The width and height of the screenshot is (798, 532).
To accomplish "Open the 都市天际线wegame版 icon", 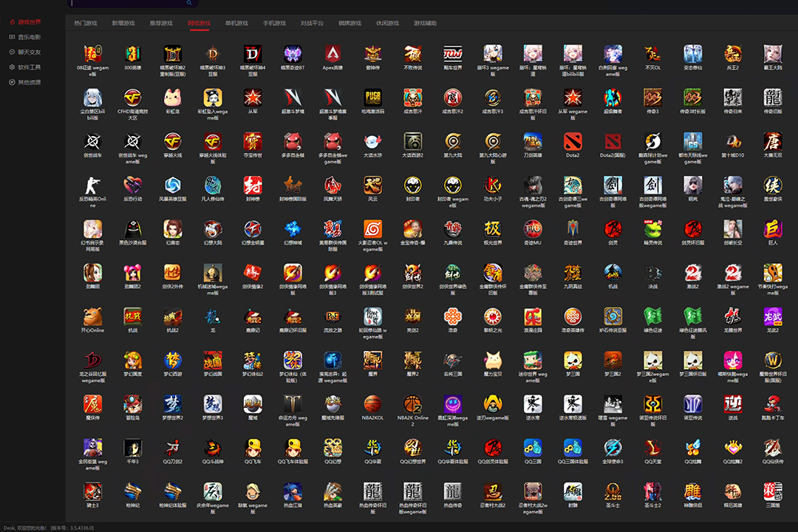I will (692, 141).
